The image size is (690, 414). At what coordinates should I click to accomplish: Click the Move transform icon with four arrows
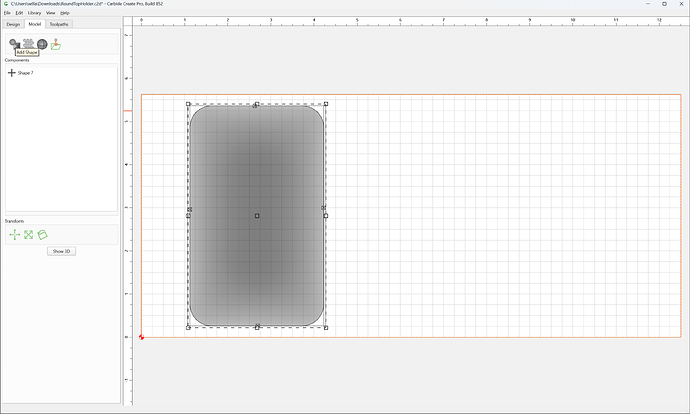pyautogui.click(x=15, y=235)
